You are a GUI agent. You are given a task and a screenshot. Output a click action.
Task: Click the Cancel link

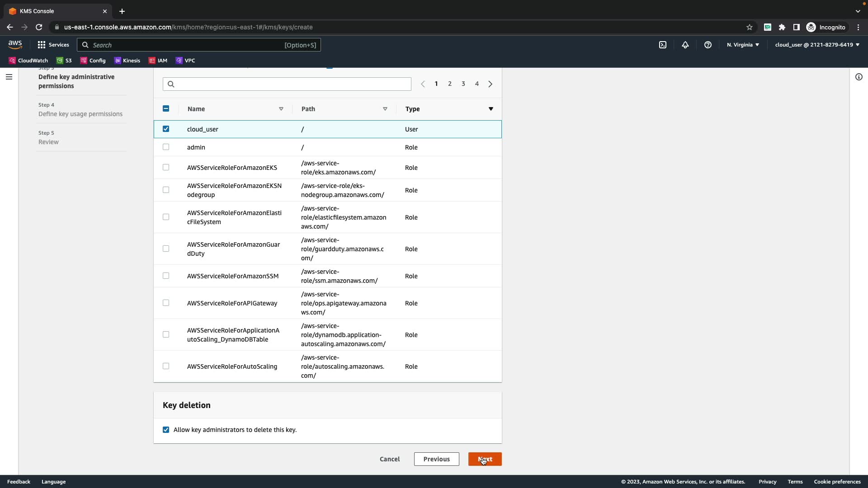389,459
